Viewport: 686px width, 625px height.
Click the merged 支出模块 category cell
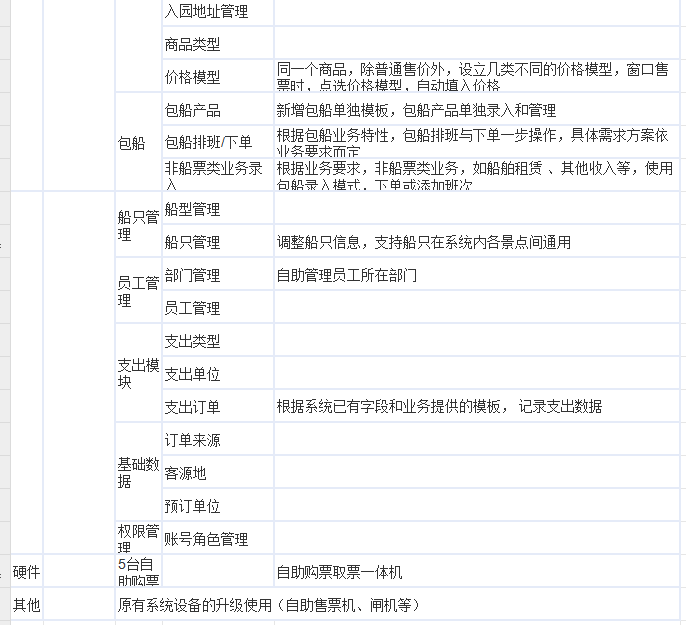tap(138, 373)
